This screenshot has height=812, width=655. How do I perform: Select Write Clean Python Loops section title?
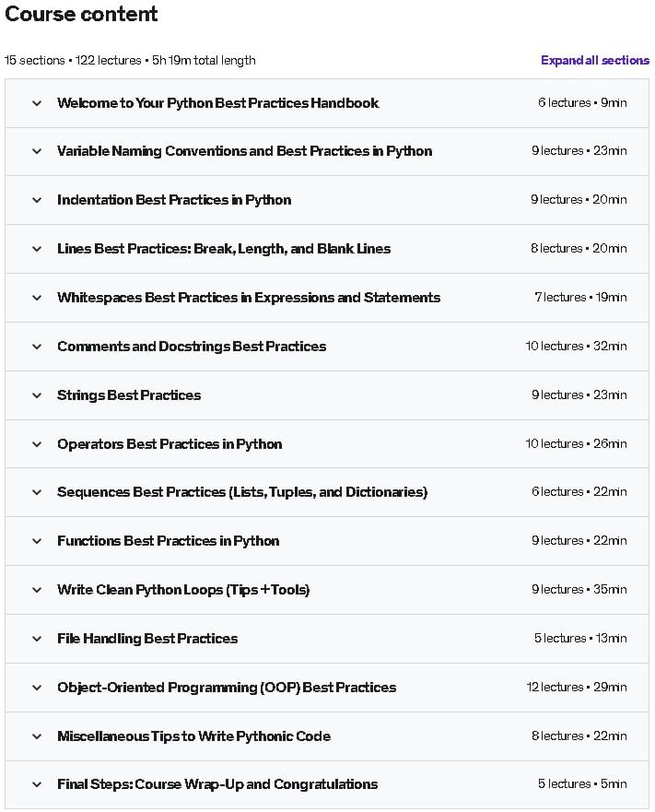182,590
